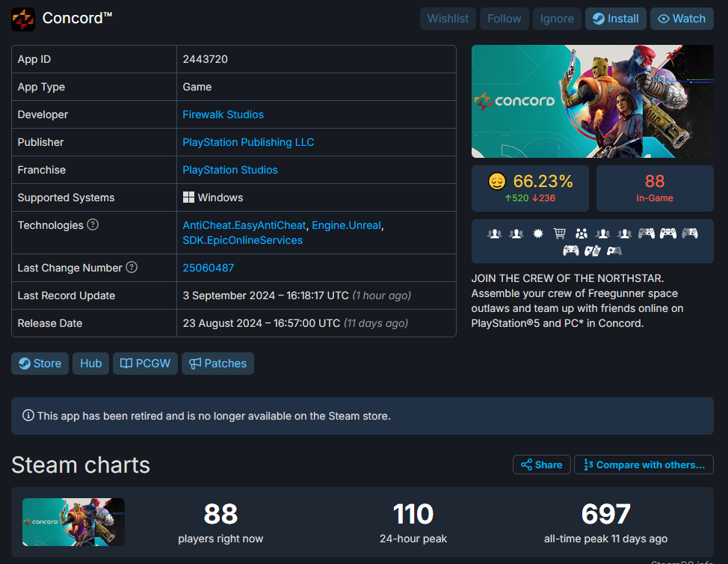This screenshot has width=728, height=564.
Task: Open the Engine.Unreal technology link
Action: pyautogui.click(x=346, y=225)
